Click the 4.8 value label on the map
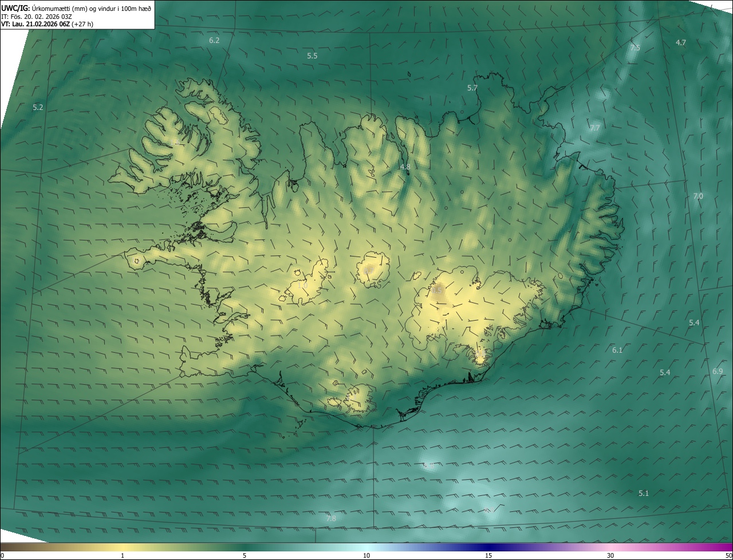The image size is (733, 560). click(x=405, y=167)
